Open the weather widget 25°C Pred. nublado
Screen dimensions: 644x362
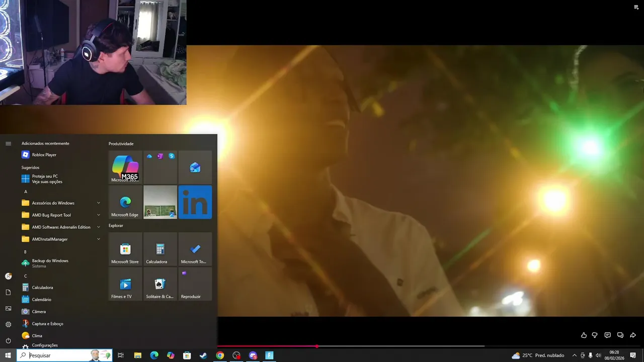click(x=538, y=355)
